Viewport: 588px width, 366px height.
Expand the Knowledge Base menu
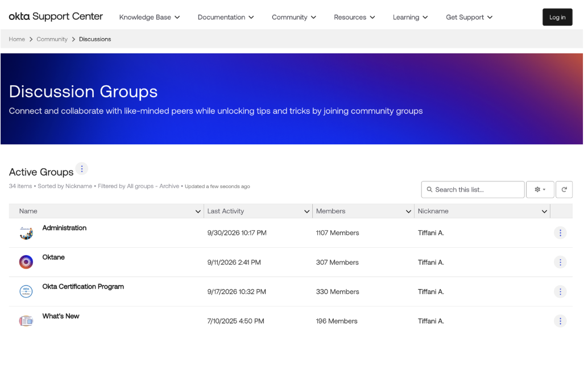150,17
